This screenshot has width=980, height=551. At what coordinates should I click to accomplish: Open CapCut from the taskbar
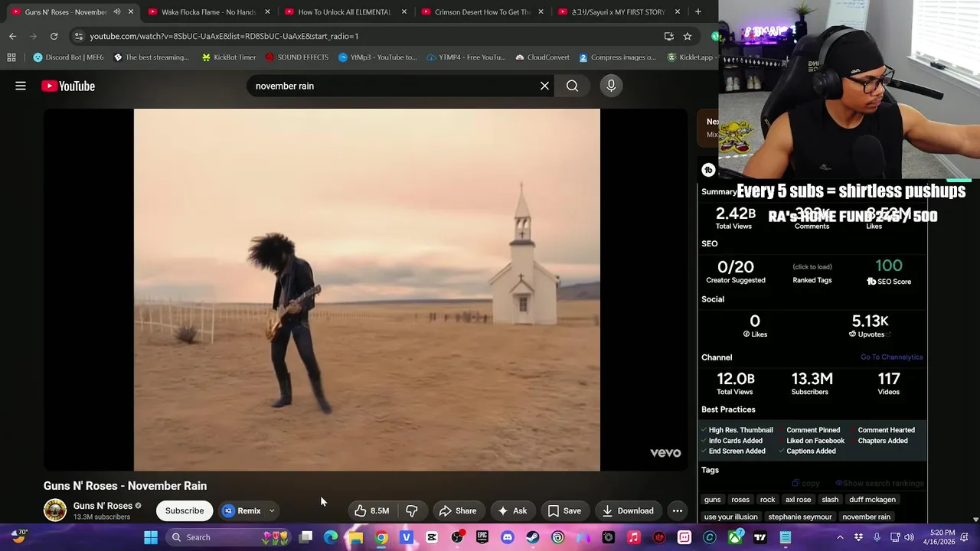click(x=432, y=537)
